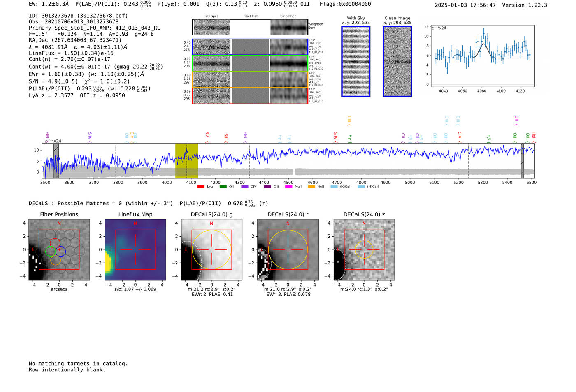Click the 's/b: 1.87 +/- 0.069' caption
Image resolution: width=576 pixels, height=392 pixels.
[x=135, y=289]
